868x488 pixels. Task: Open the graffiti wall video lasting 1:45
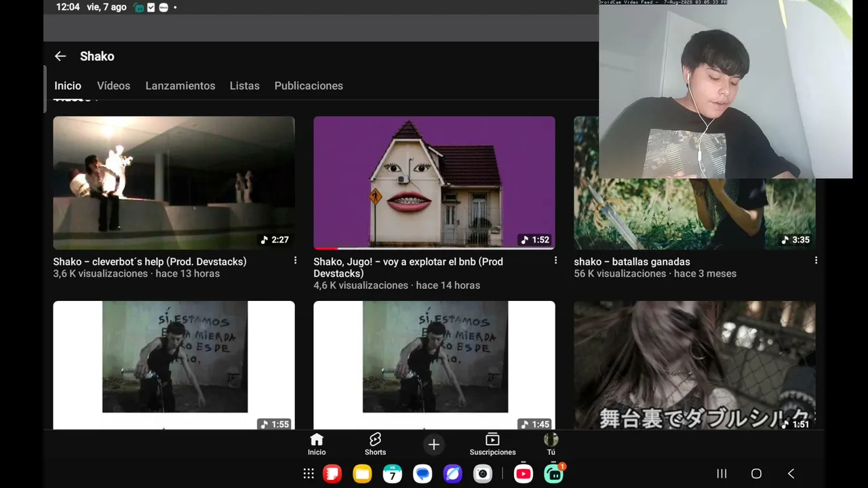(x=434, y=365)
